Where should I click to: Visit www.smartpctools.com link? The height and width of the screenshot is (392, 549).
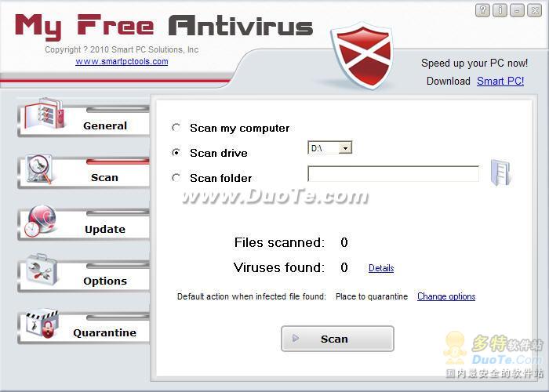[x=122, y=62]
